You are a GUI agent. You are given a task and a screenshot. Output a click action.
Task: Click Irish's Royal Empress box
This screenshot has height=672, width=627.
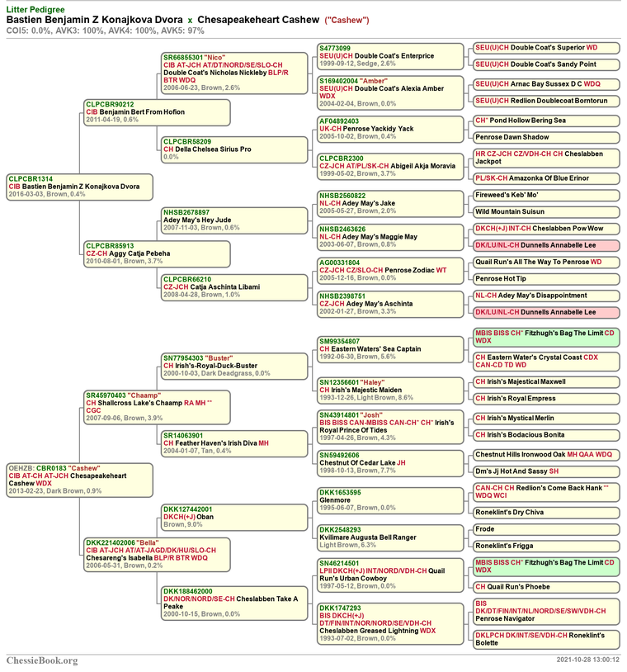(546, 399)
